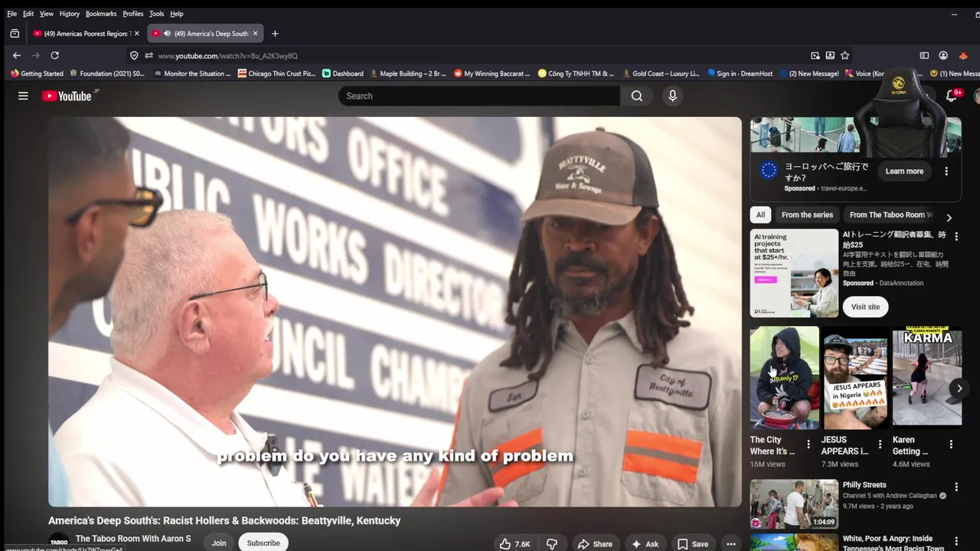The image size is (980, 551).
Task: Open options for Karen Getting short
Action: tap(951, 445)
